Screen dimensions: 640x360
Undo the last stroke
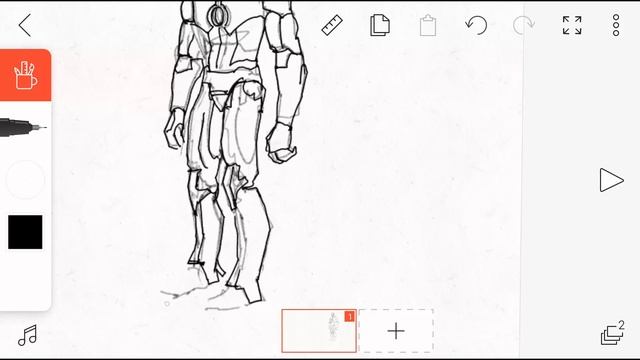pyautogui.click(x=476, y=25)
